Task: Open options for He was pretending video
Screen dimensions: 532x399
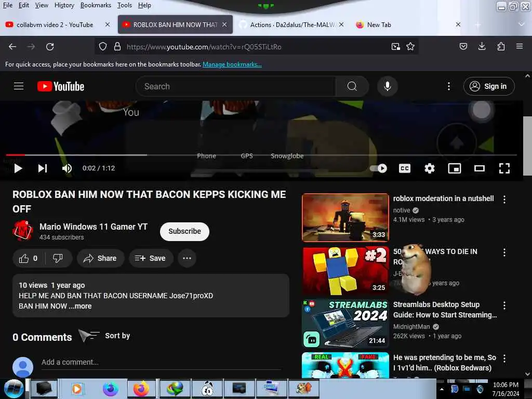Action: tap(504, 358)
